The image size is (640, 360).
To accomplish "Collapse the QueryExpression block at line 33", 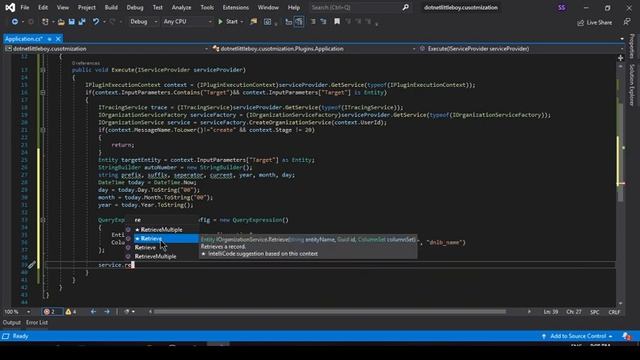I will click(42, 220).
